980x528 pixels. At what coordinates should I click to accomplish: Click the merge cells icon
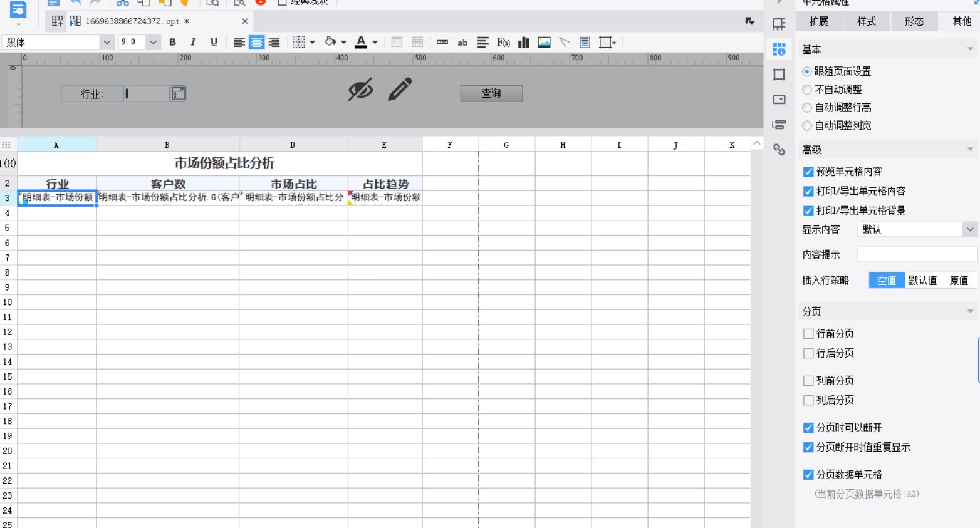point(397,42)
